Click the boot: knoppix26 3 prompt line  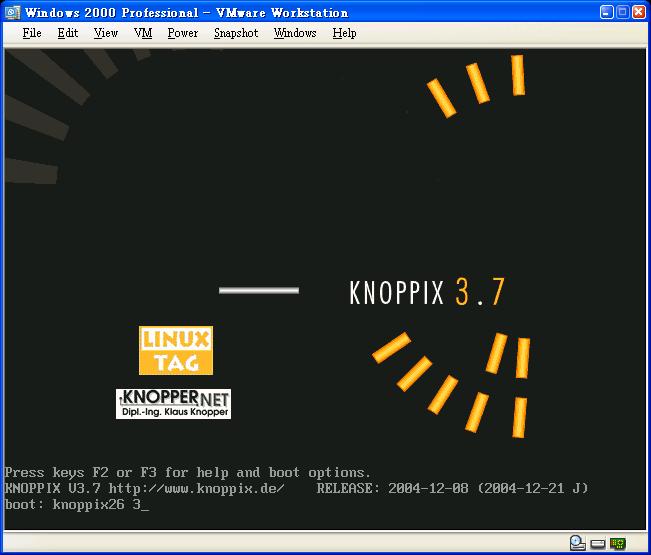click(x=77, y=504)
